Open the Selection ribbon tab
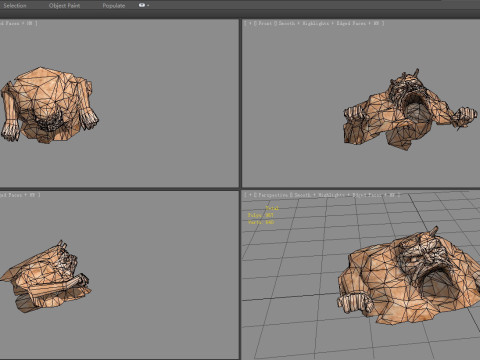Screen dimensions: 480x360 click(x=15, y=6)
